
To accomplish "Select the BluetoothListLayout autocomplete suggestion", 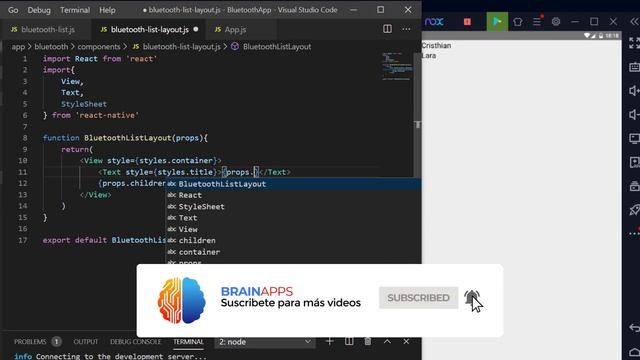I will [293, 184].
